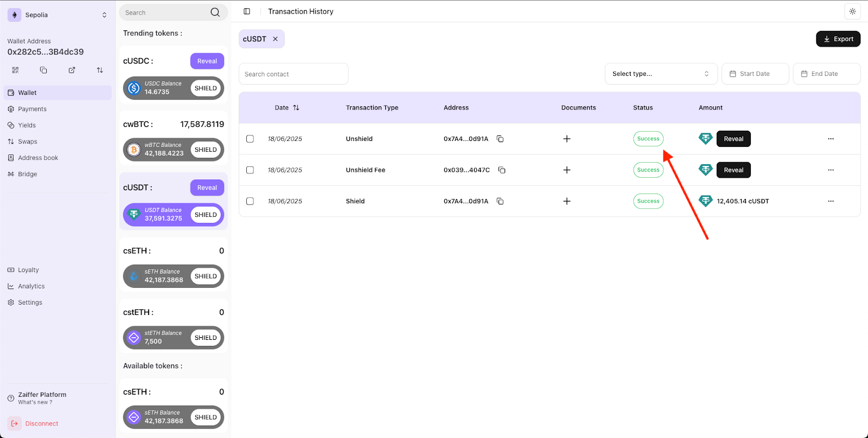Select the Unshield transaction checkbox

[250, 139]
